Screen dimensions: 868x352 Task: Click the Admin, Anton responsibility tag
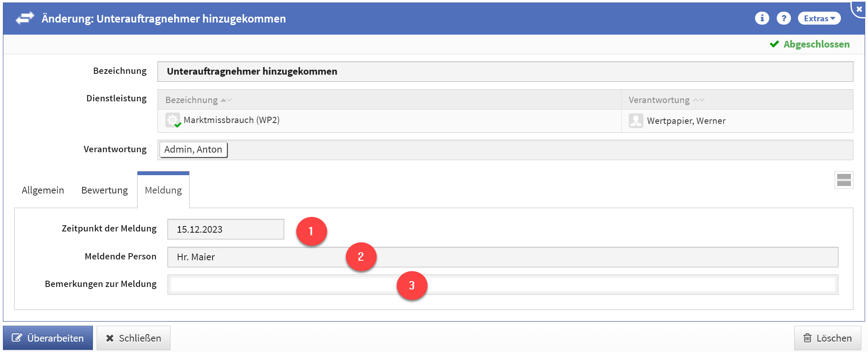193,150
